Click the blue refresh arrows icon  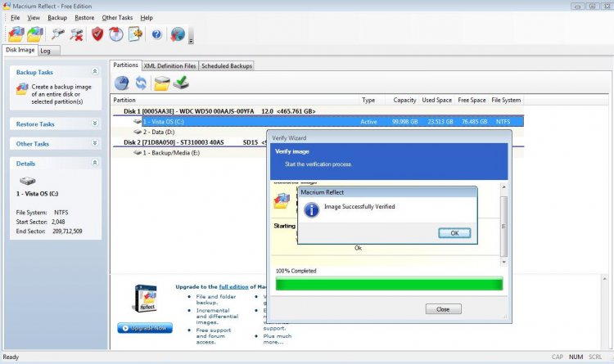point(141,83)
